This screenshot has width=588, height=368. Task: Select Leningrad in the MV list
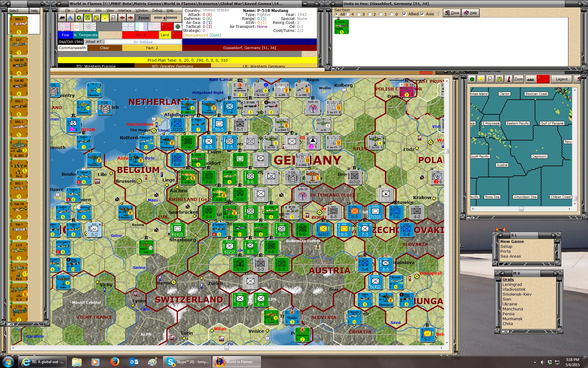point(512,284)
